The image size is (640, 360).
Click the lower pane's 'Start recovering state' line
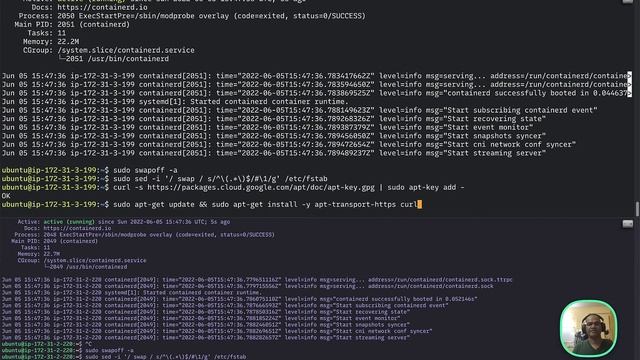coord(206,312)
